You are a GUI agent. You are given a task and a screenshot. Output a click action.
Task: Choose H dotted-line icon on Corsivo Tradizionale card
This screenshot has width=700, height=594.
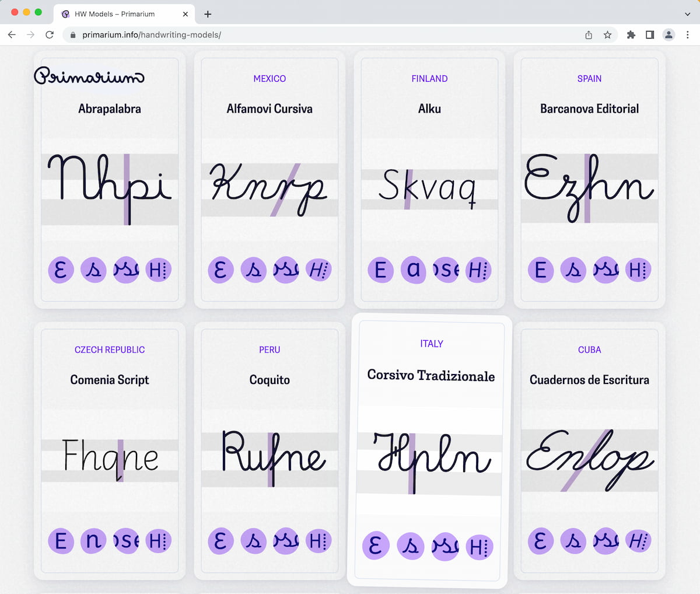point(480,547)
